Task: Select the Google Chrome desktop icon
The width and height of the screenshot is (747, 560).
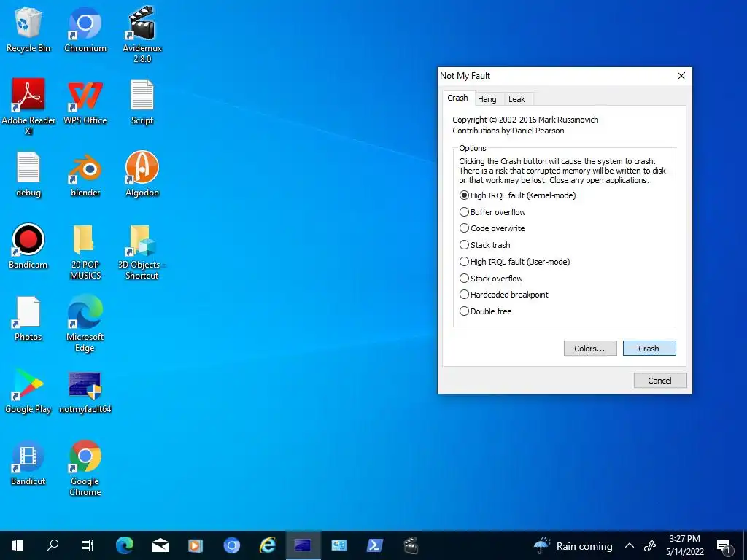Action: point(85,469)
